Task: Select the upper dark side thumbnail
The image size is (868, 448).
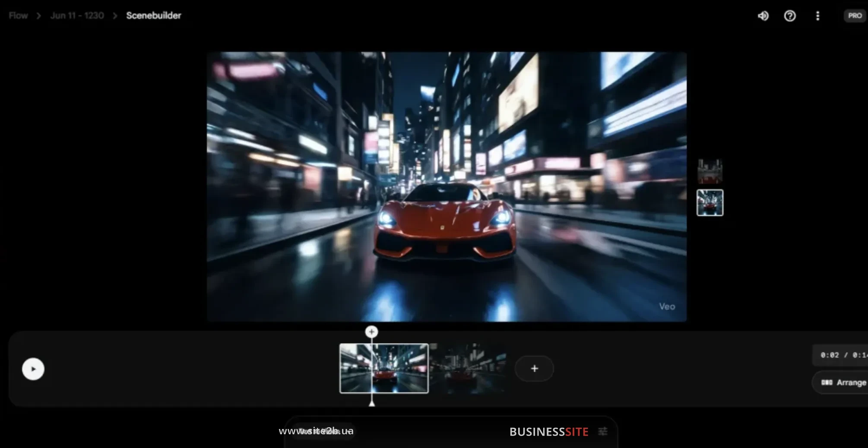Action: 710,171
